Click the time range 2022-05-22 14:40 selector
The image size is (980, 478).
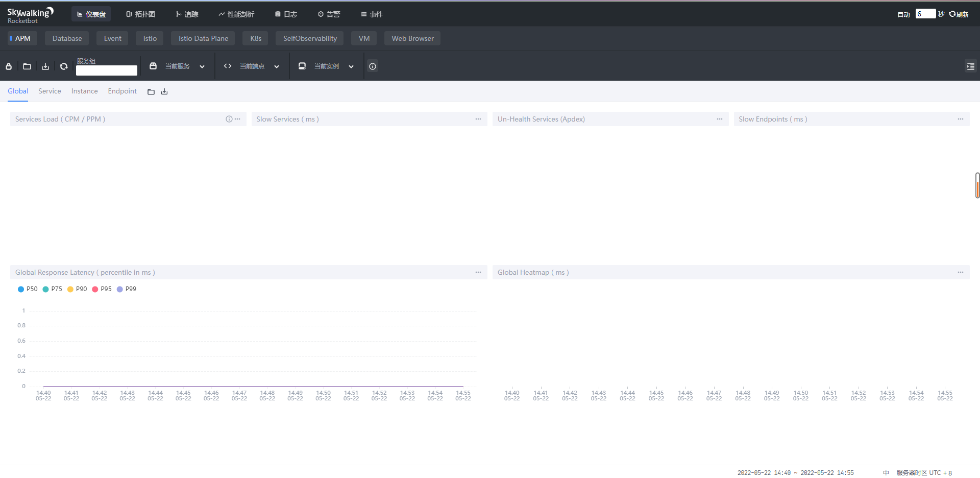pyautogui.click(x=795, y=473)
